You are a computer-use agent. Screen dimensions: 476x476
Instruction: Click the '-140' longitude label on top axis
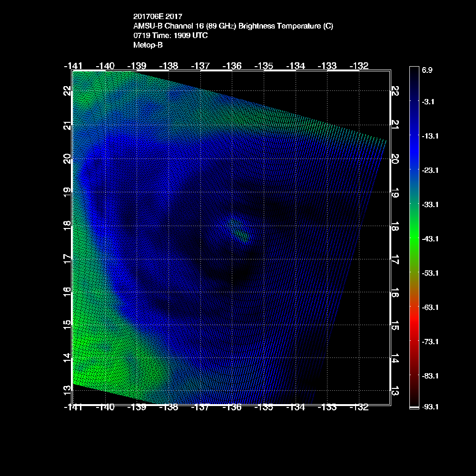click(x=105, y=66)
